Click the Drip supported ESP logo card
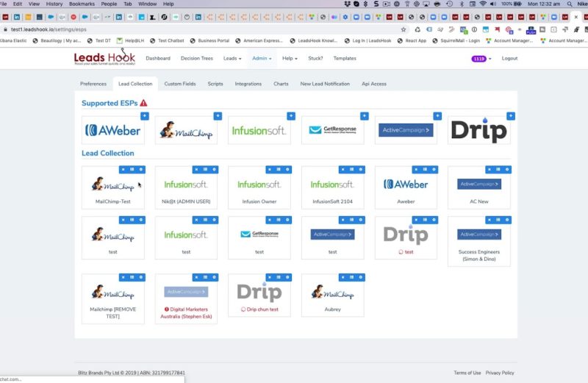 [x=479, y=131]
